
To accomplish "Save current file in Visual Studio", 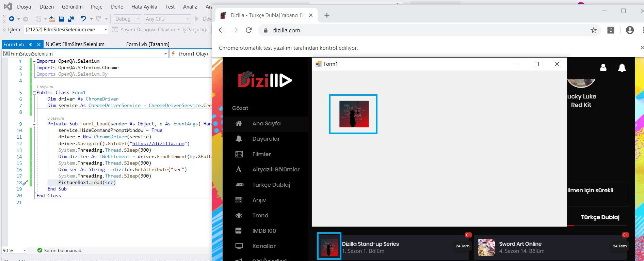I will [62, 19].
